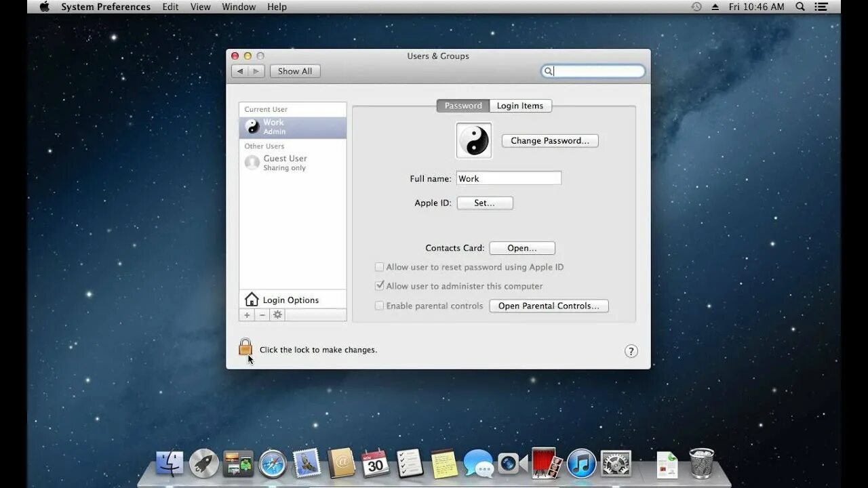Click Open Parental Controls button
Image resolution: width=868 pixels, height=488 pixels.
[549, 306]
